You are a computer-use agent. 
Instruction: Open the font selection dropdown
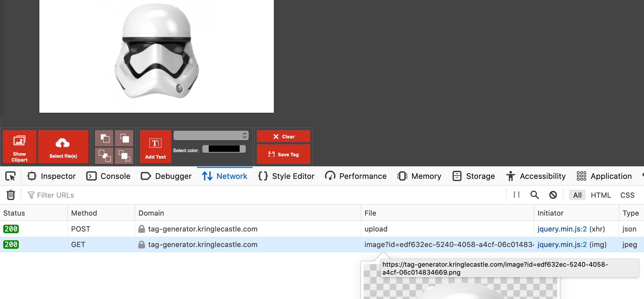coord(211,135)
